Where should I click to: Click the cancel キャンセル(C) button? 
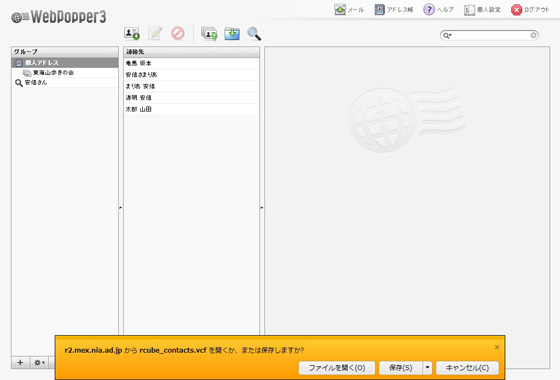coord(467,368)
